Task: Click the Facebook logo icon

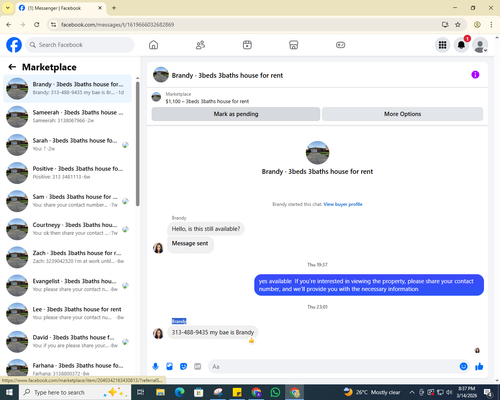Action: coord(14,45)
